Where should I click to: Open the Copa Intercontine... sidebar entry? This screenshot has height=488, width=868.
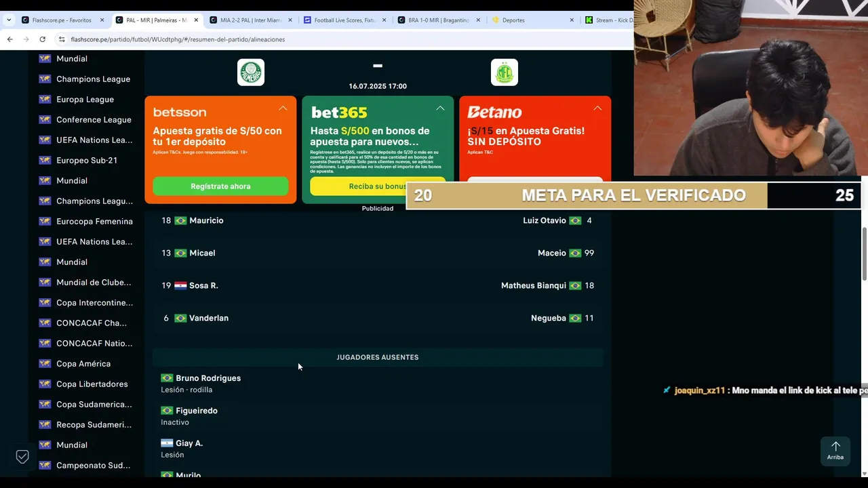(94, 303)
